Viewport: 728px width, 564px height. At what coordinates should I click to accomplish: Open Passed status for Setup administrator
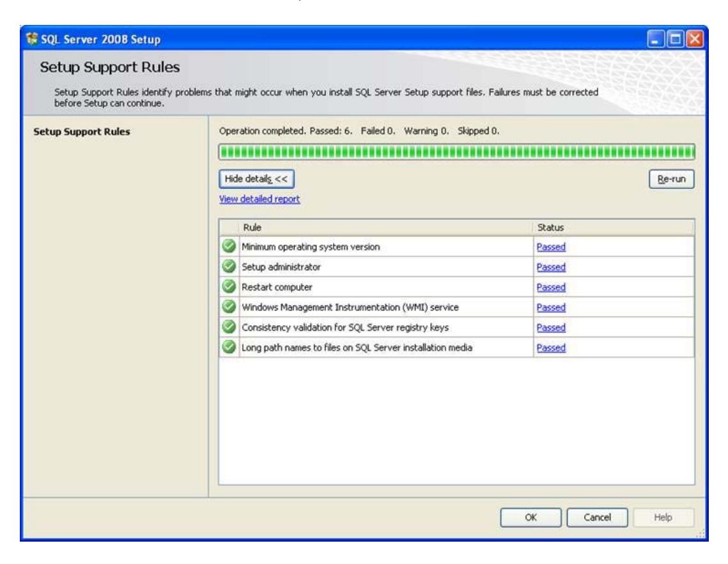tap(551, 267)
